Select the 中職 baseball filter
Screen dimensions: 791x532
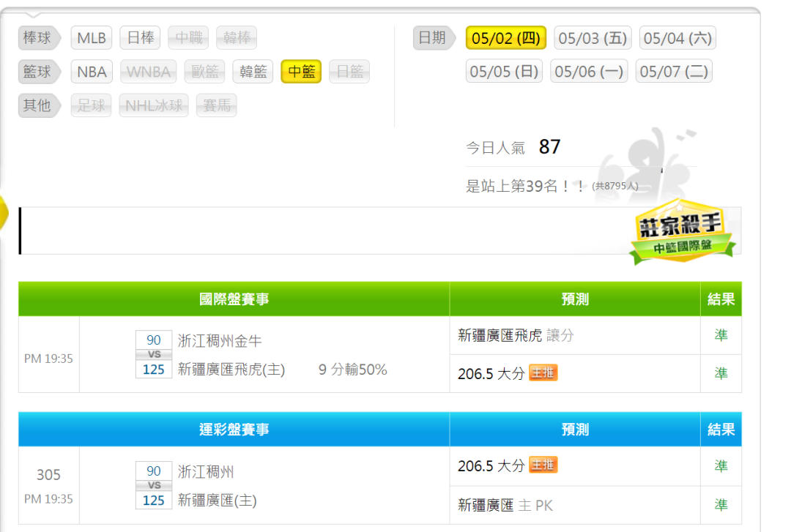point(188,38)
